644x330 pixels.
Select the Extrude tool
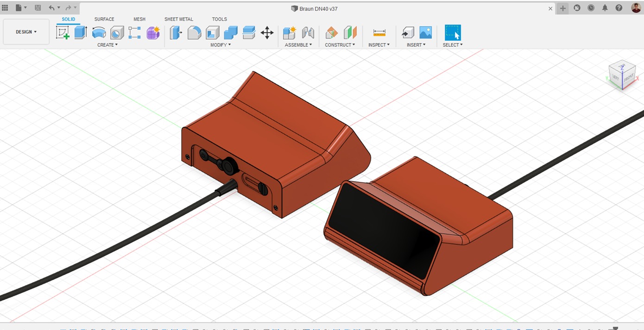[x=81, y=32]
